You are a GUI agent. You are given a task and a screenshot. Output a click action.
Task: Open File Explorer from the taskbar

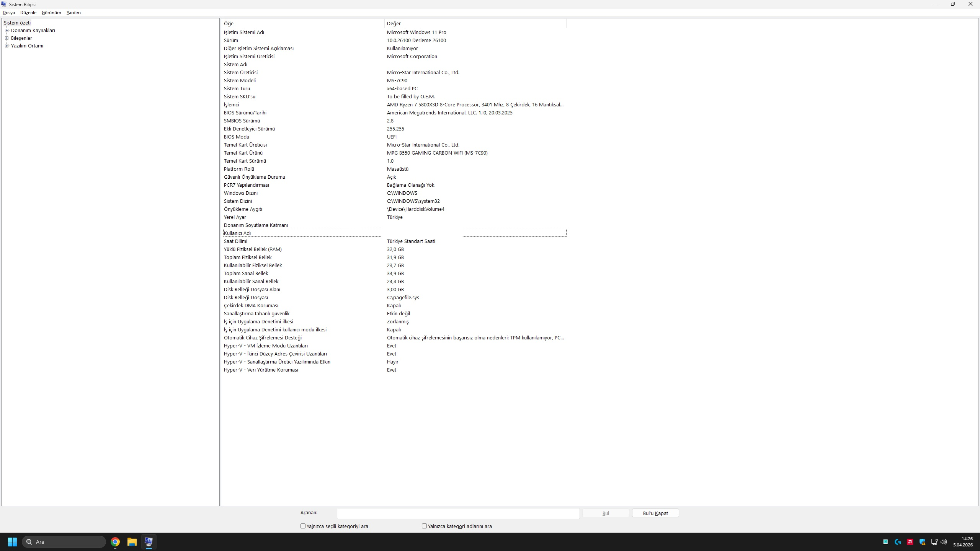click(132, 542)
